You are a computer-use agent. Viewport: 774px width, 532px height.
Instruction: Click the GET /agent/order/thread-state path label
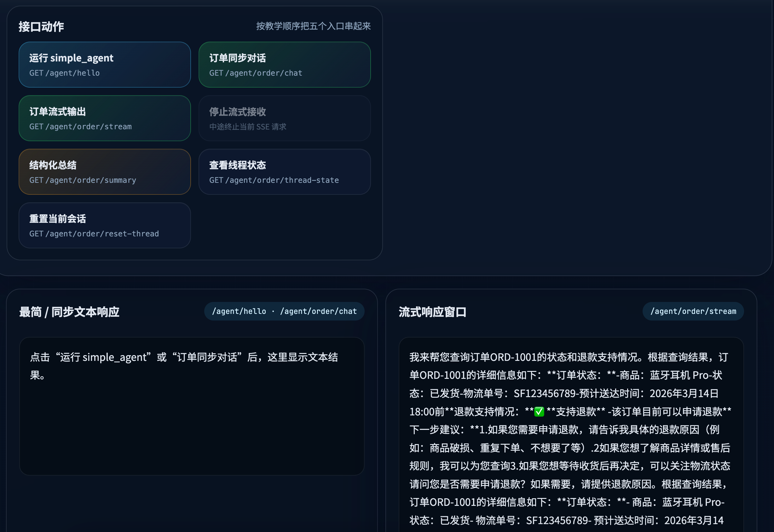pos(274,180)
